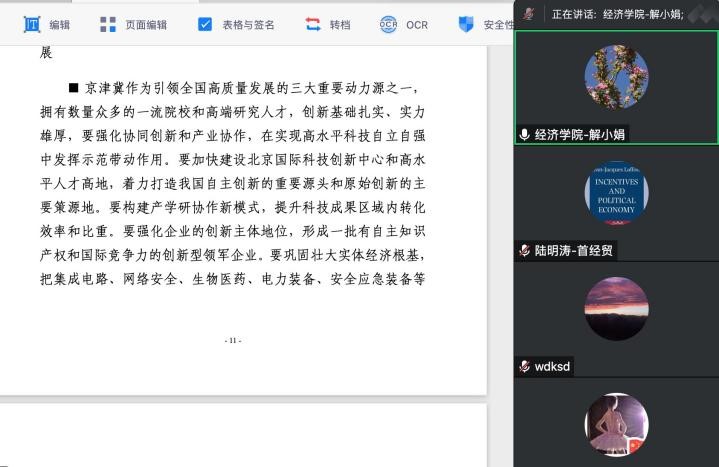The image size is (719, 467).
Task: Click the muted mic icon next to wdksd
Action: click(525, 366)
